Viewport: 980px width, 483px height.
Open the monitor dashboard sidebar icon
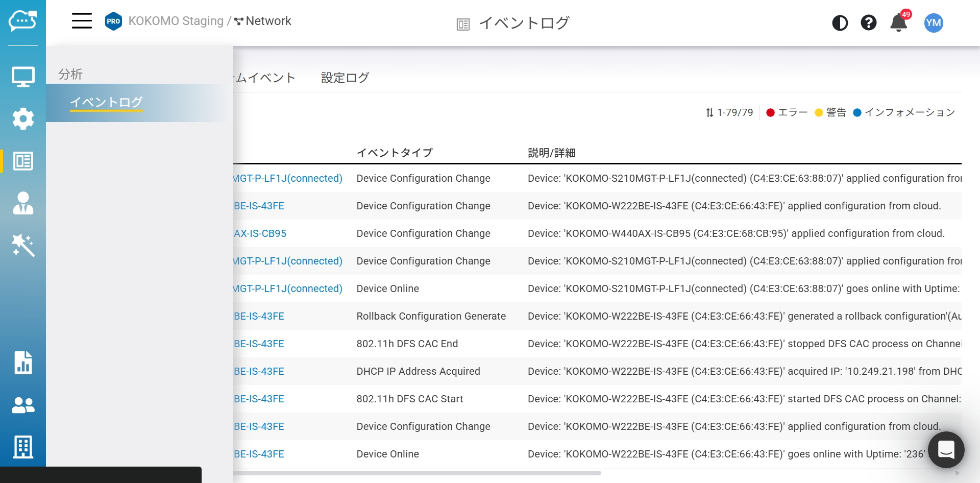[x=23, y=77]
